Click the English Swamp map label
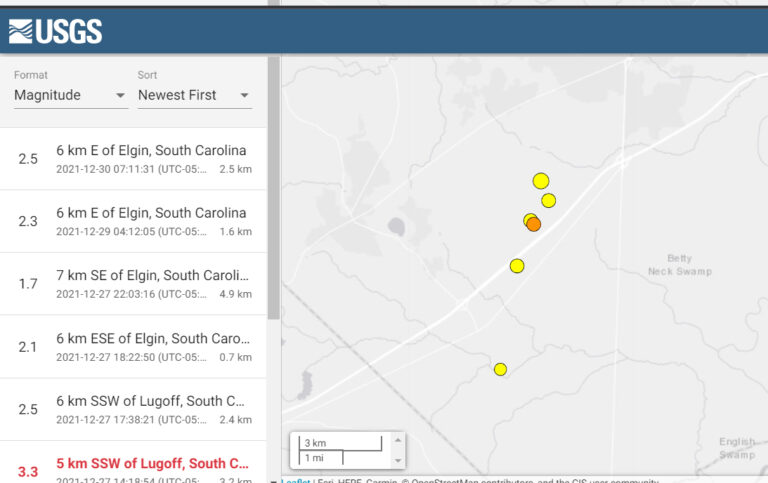 coord(737,448)
